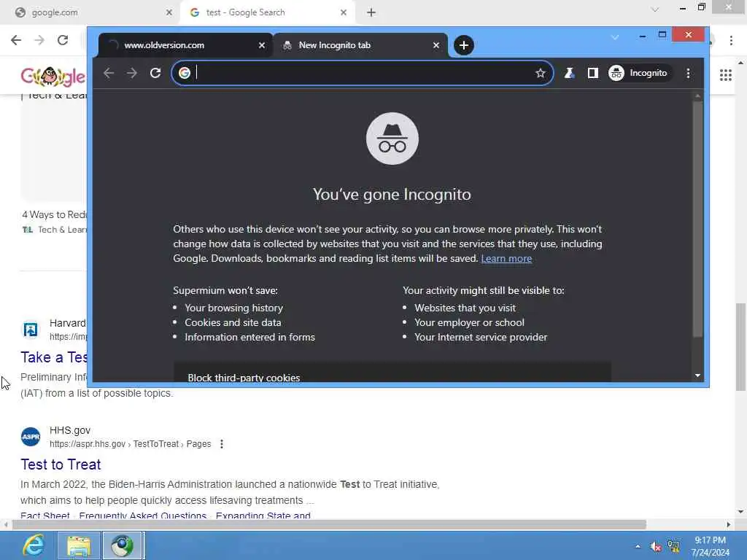Viewport: 747px width, 560px height.
Task: Open File Explorer from taskbar
Action: coord(78,545)
